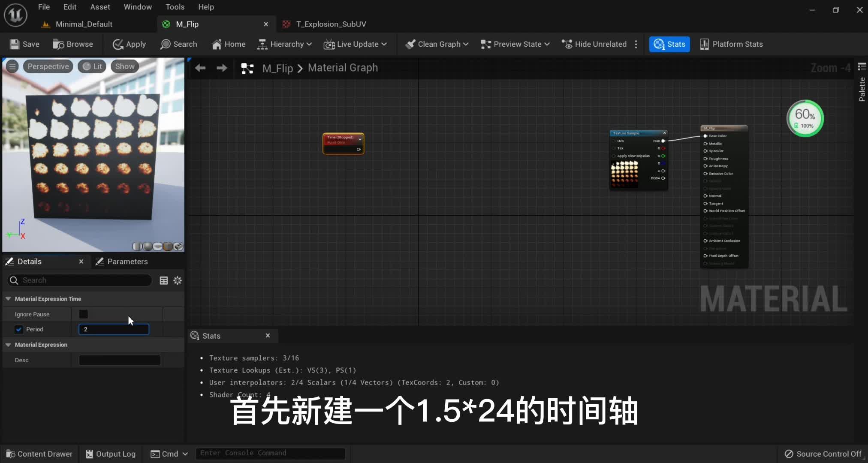Open the Asset menu
The image size is (868, 463).
[x=100, y=6]
